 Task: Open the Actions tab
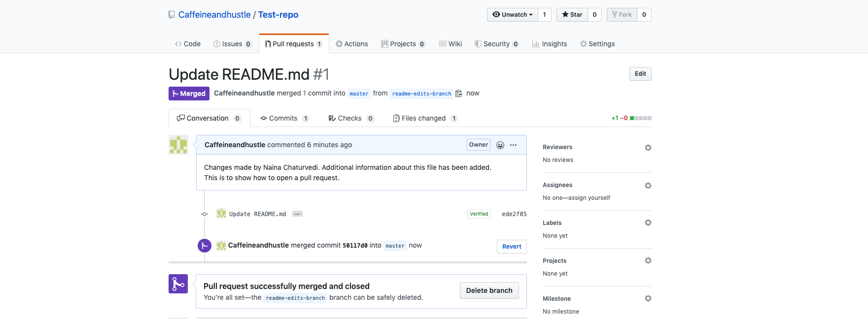coord(352,44)
